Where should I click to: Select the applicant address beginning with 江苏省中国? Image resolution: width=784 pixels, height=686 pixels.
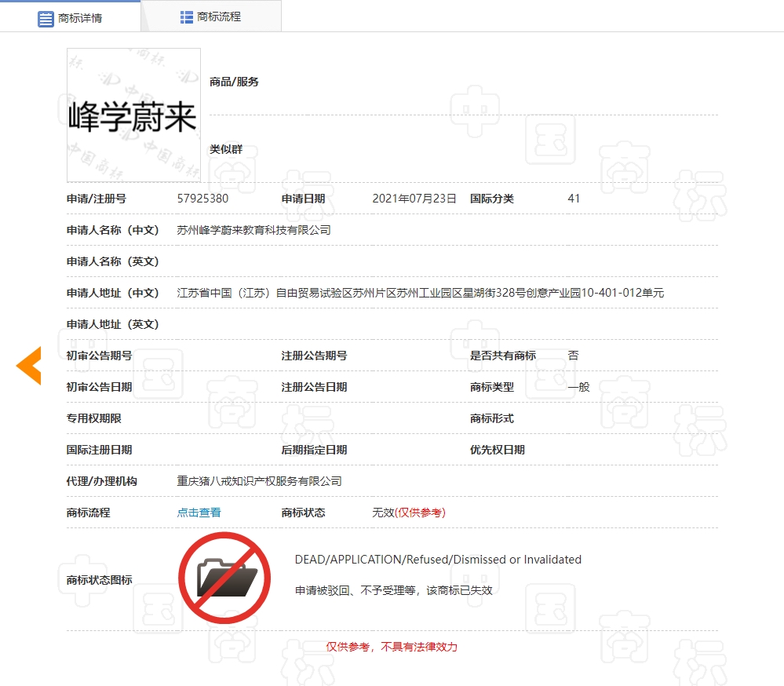[x=420, y=293]
